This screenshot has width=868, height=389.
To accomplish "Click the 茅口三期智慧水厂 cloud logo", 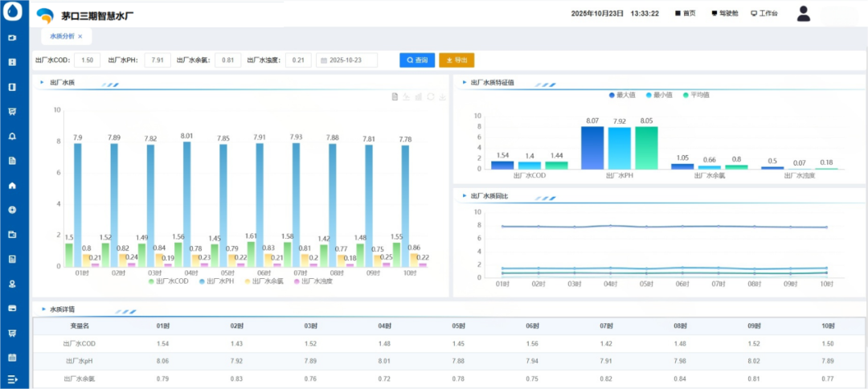I will pos(45,15).
